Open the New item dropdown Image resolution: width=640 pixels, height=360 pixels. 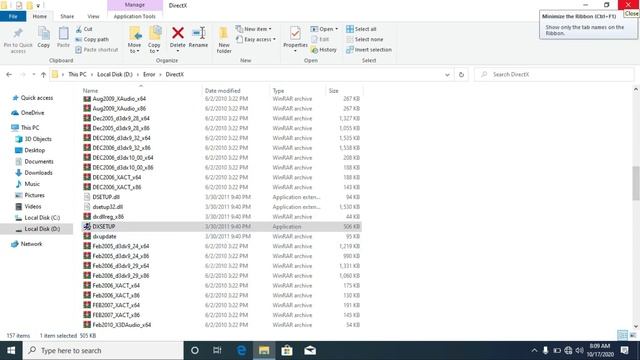[253, 29]
